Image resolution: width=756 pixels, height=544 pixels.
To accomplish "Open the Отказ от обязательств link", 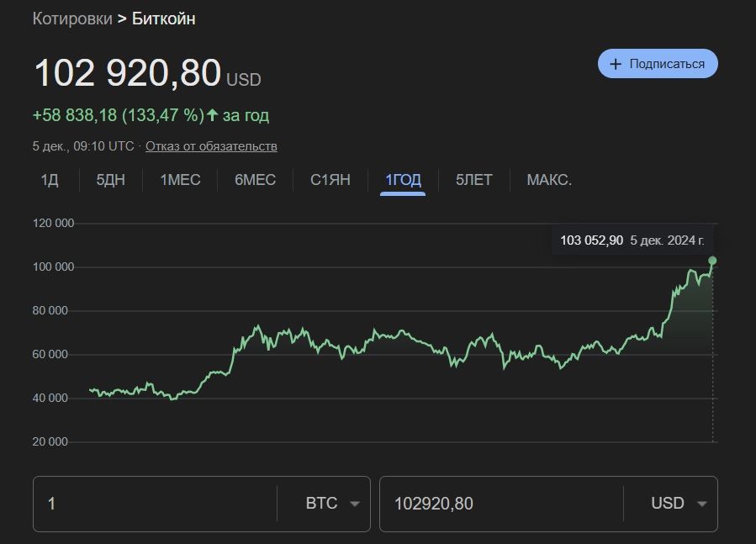I will click(x=211, y=146).
